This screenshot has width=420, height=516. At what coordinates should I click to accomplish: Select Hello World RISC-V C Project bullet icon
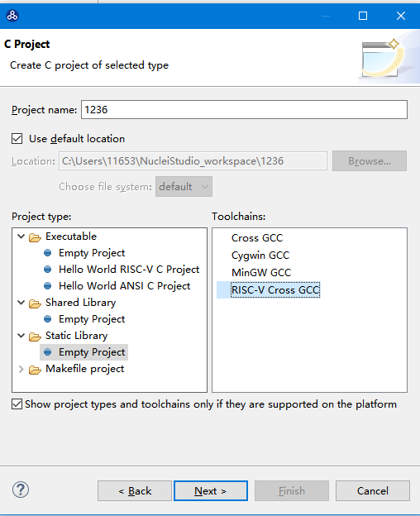point(48,270)
